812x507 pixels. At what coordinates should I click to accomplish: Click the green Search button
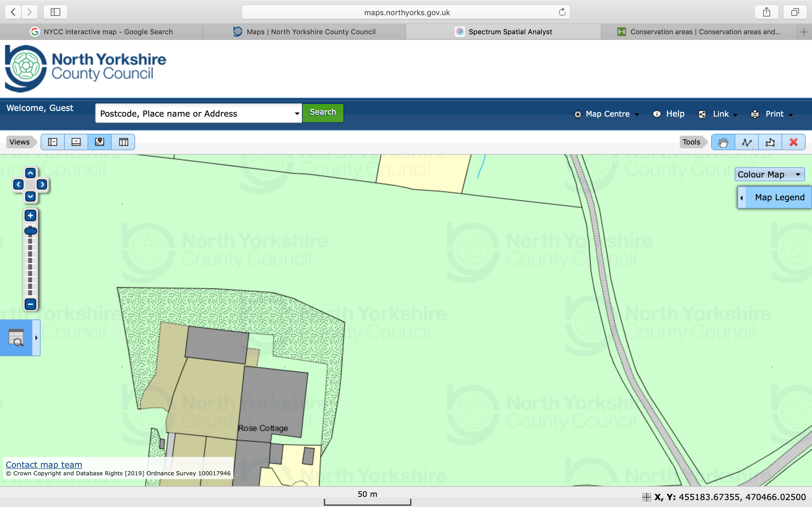323,113
